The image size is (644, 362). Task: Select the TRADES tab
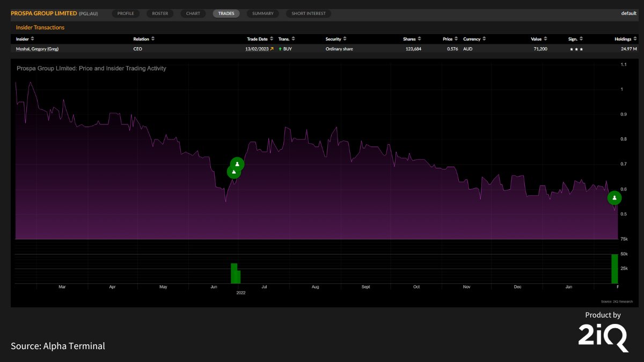coord(226,13)
